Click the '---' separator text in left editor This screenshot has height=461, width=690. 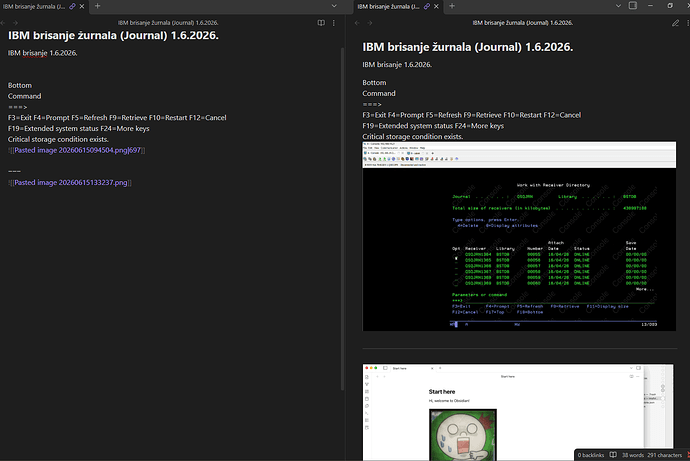(14, 172)
